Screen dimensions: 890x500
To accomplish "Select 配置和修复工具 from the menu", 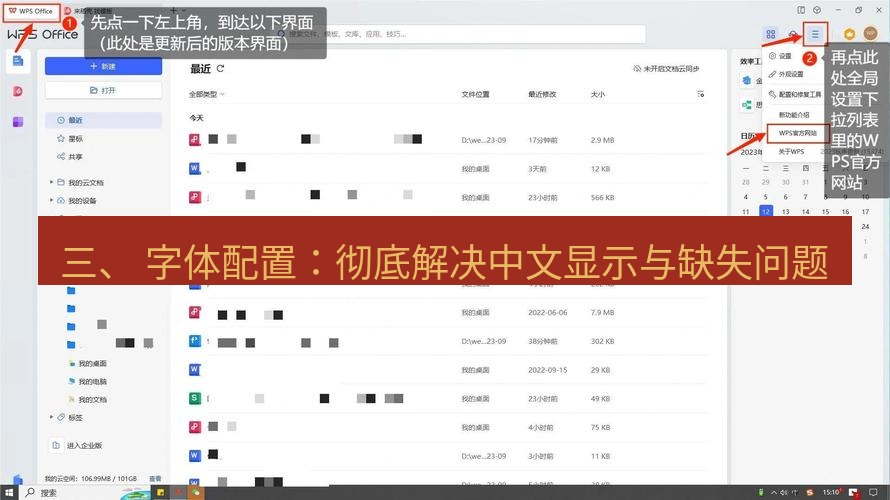I will point(795,95).
